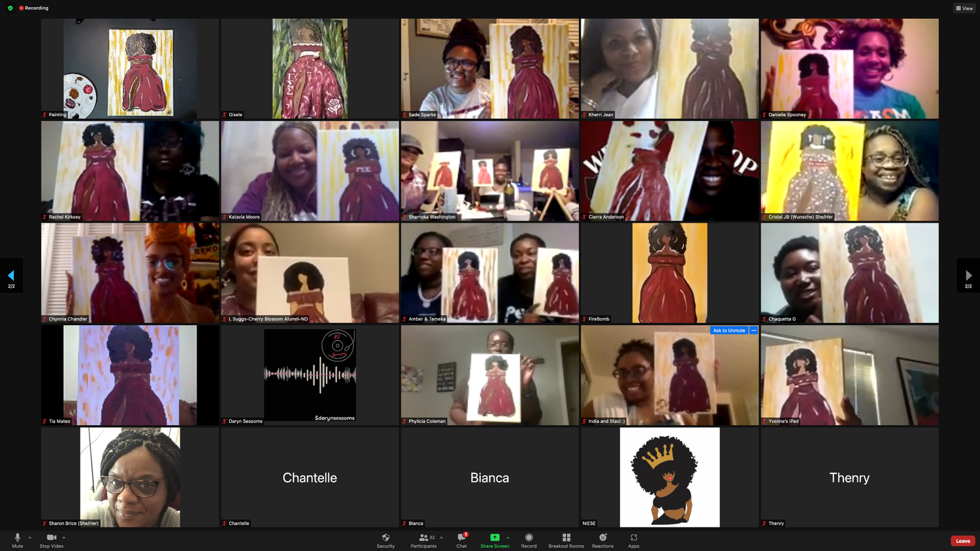The image size is (980, 551).
Task: Click the encryption shield icon top-left
Action: click(x=10, y=8)
